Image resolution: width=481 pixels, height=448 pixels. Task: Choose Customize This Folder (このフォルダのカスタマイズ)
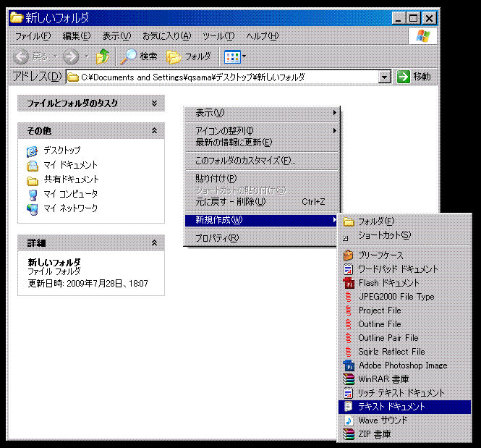[x=262, y=161]
